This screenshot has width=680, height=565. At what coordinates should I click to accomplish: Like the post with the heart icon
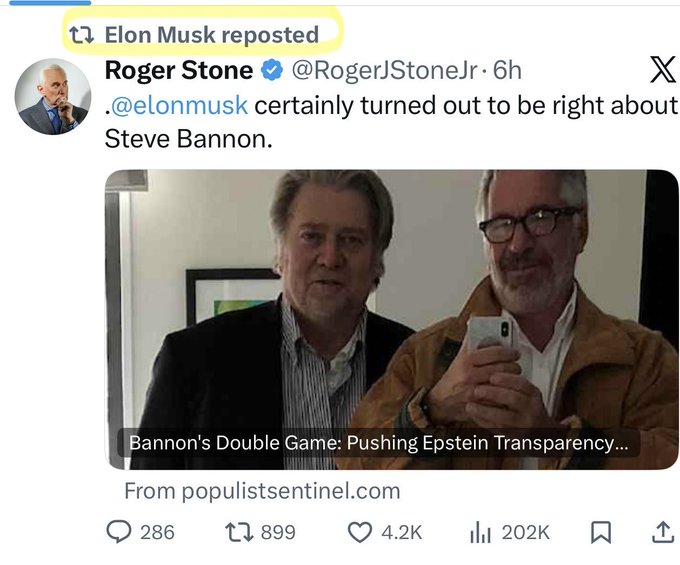(359, 532)
